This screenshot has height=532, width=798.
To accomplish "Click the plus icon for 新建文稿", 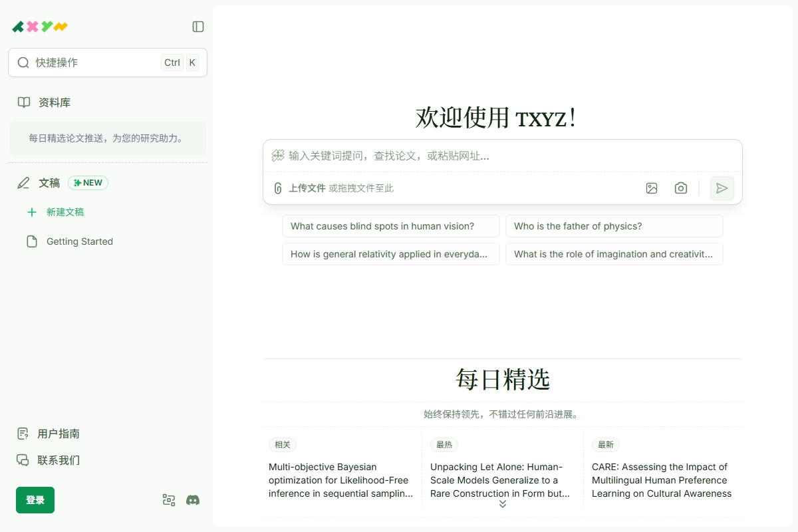I will pos(31,211).
